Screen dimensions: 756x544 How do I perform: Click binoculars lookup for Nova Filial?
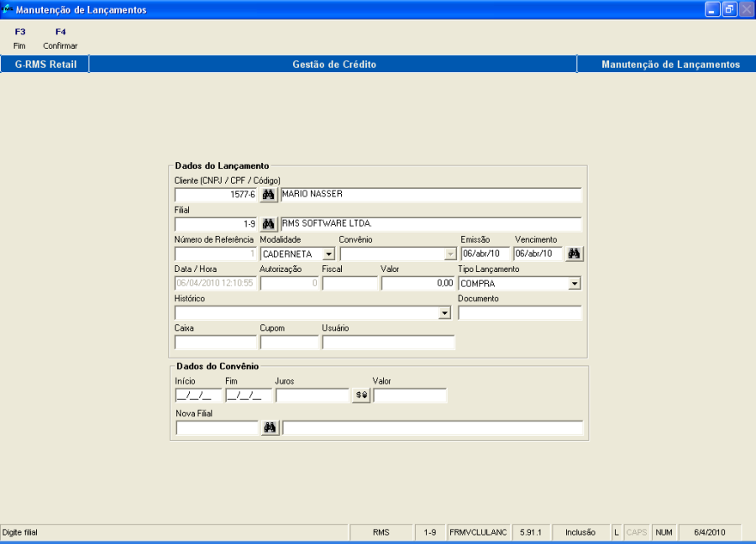pyautogui.click(x=270, y=427)
